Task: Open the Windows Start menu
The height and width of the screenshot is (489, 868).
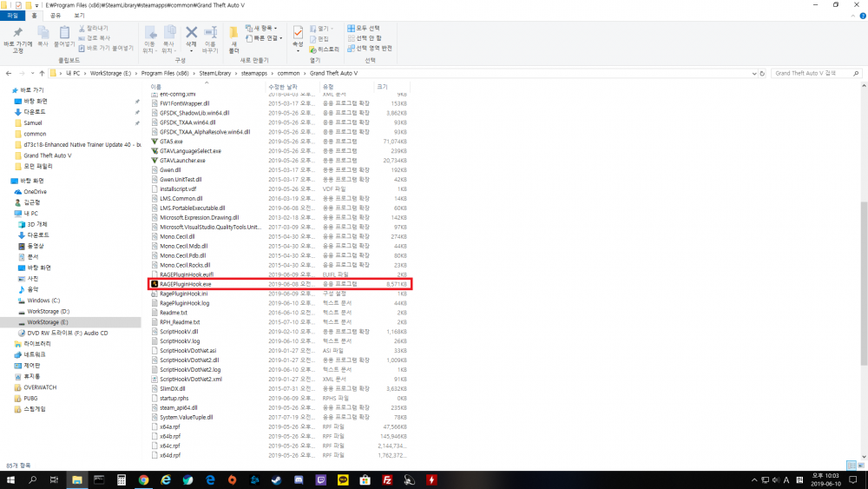Action: [x=10, y=480]
